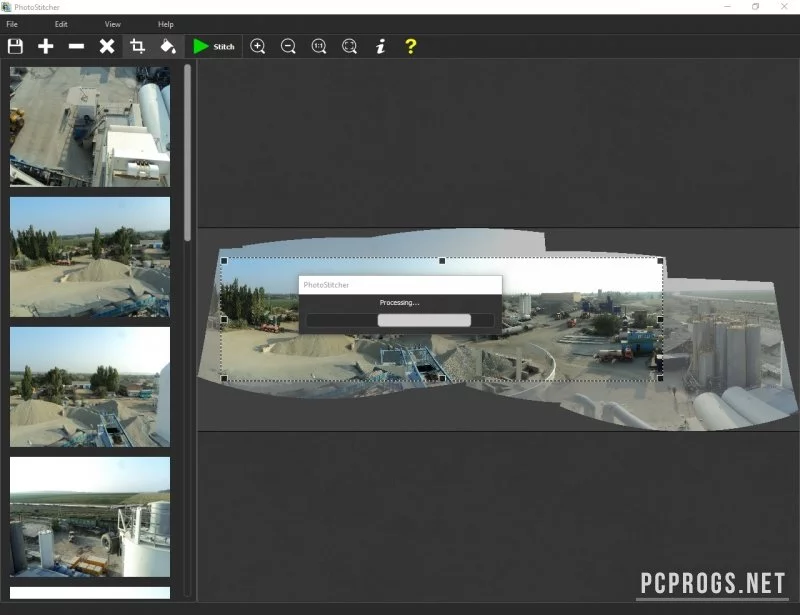Select the second thumbnail with sand piles
800x615 pixels.
[90, 257]
